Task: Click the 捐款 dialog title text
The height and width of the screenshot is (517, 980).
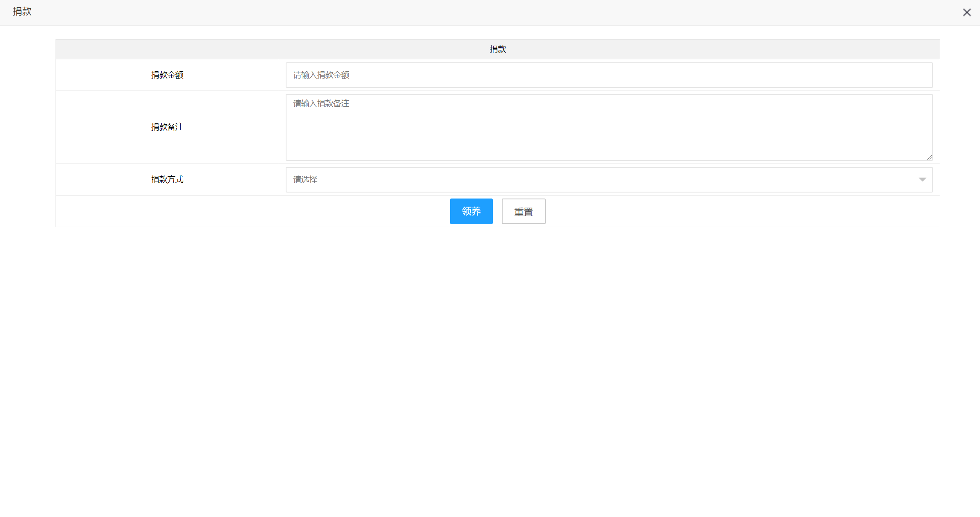Action: (22, 12)
